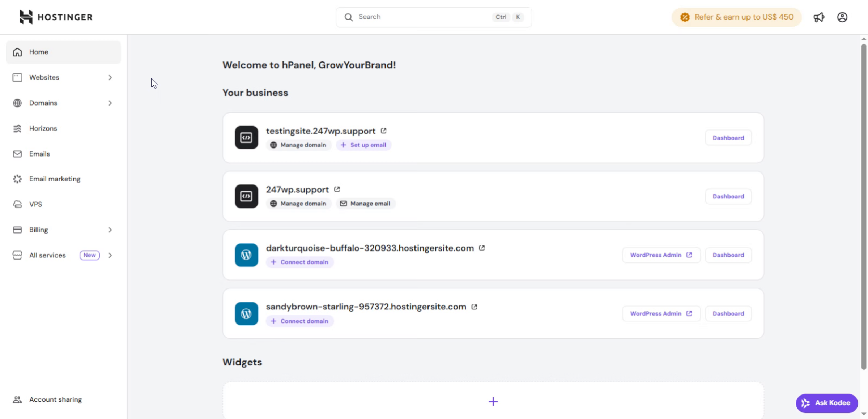Image resolution: width=868 pixels, height=419 pixels.
Task: Click the Hostinger logo
Action: (x=56, y=17)
